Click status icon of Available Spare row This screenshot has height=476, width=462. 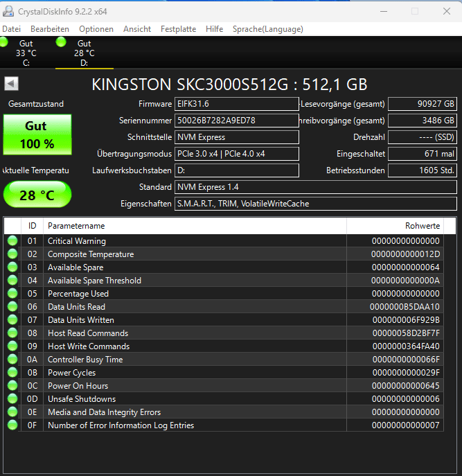12,267
